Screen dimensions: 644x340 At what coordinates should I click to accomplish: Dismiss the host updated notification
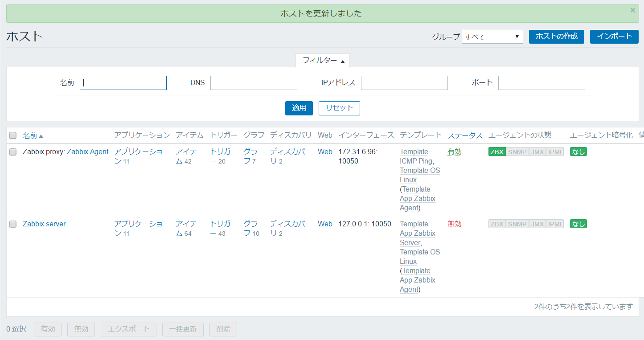632,10
